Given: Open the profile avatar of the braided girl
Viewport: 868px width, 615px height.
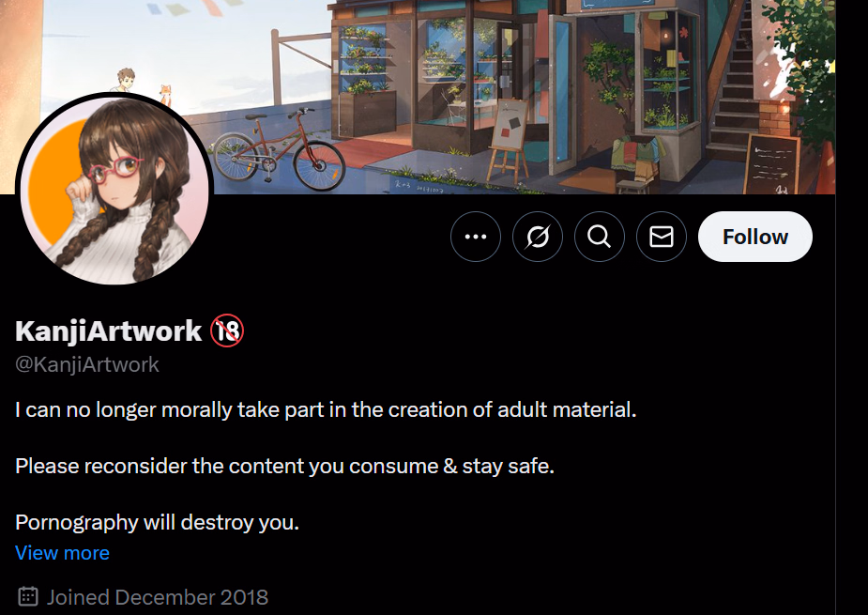Looking at the screenshot, I should tap(114, 189).
